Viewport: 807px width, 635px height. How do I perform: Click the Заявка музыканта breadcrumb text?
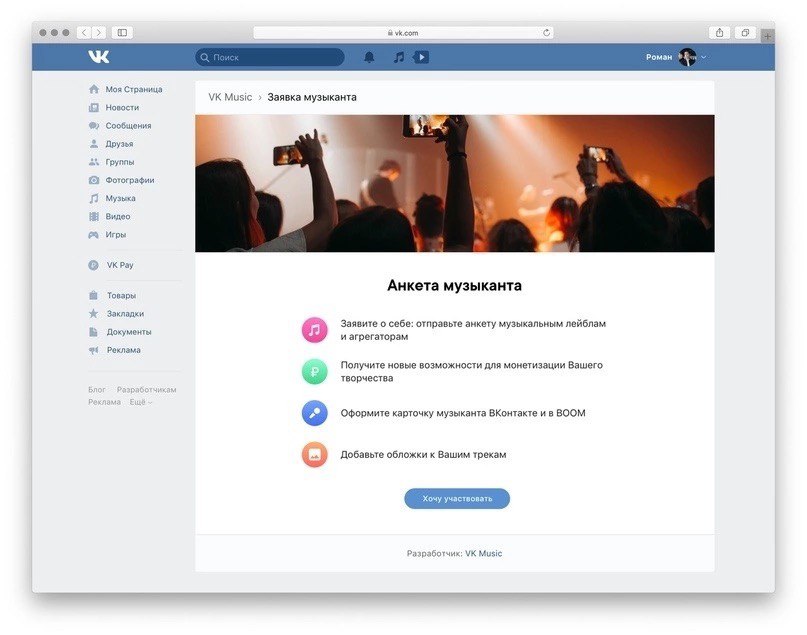click(x=312, y=97)
